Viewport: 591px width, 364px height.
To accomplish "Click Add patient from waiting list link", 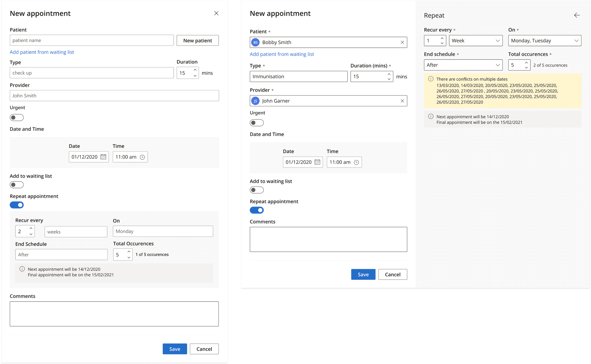I will (x=42, y=52).
